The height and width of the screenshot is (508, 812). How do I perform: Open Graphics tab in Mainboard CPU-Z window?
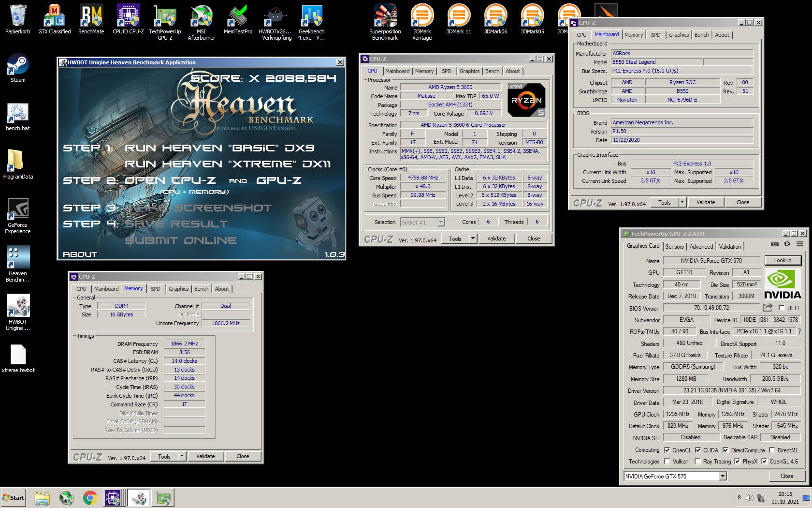click(x=679, y=35)
